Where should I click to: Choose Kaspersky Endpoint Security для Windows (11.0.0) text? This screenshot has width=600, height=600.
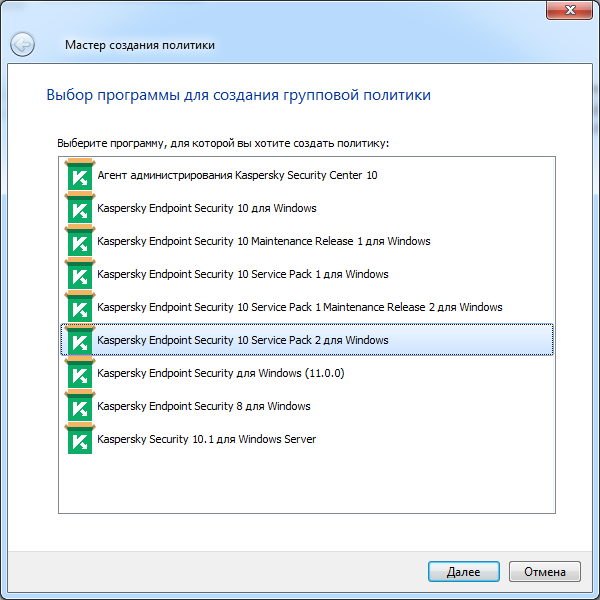point(221,373)
